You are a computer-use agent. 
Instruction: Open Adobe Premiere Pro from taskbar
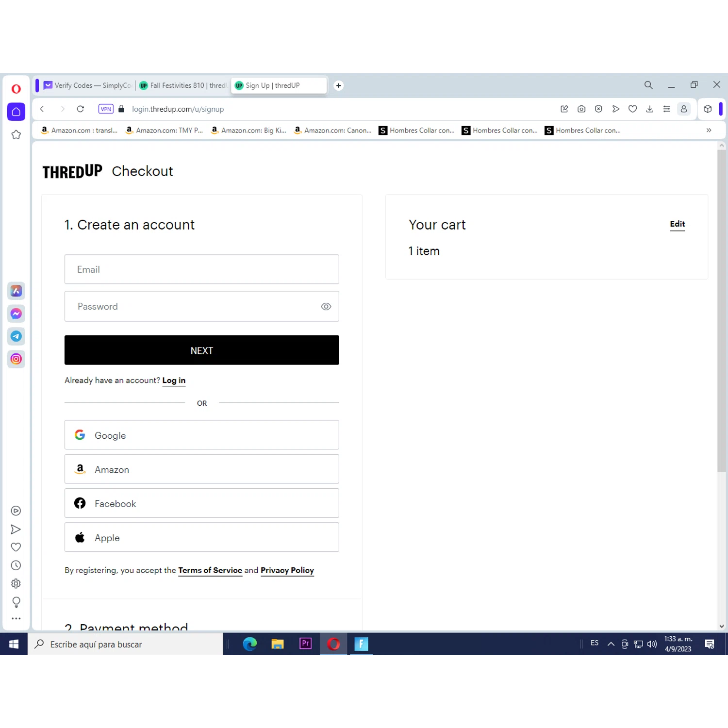306,644
